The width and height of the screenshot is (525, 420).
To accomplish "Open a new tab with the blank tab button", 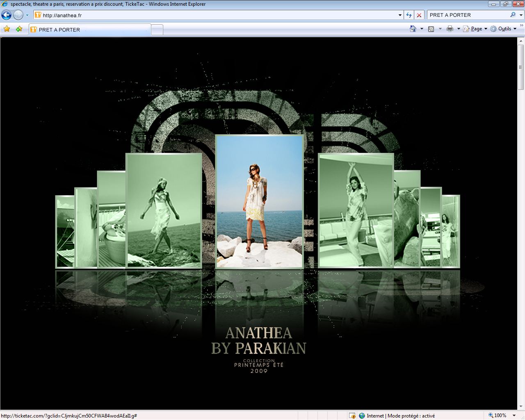I will (157, 30).
